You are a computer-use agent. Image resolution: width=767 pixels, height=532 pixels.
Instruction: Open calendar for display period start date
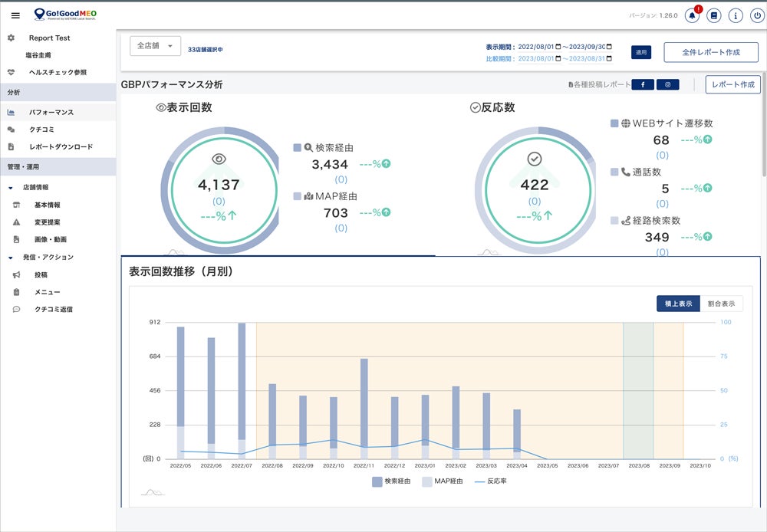click(558, 47)
